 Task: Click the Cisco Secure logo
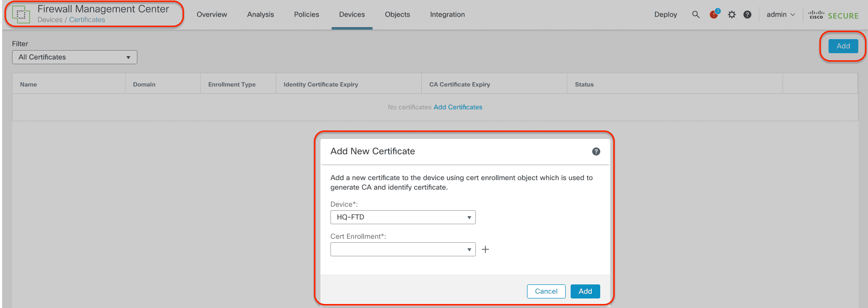[833, 15]
